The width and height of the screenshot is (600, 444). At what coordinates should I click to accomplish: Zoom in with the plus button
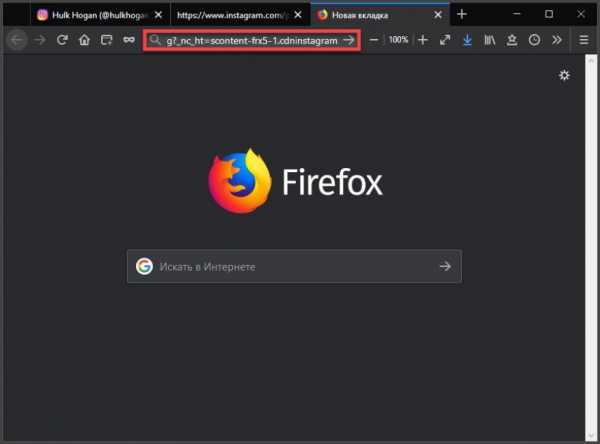423,40
